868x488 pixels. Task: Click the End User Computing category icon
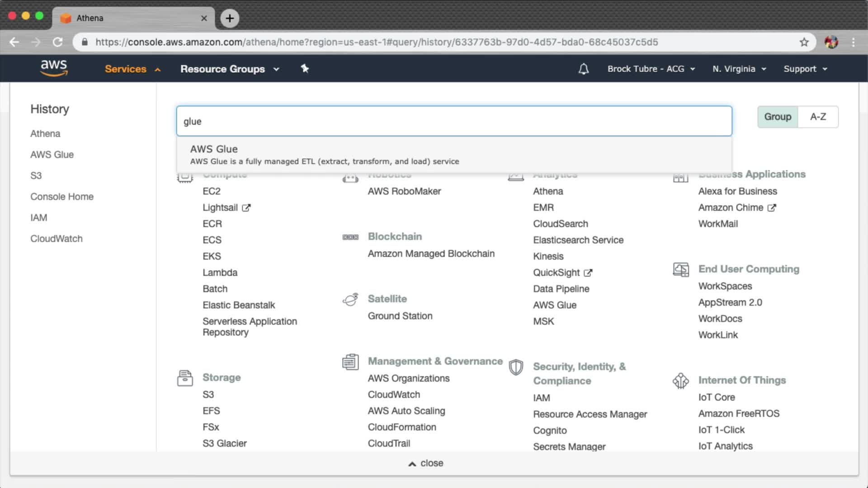pos(680,269)
